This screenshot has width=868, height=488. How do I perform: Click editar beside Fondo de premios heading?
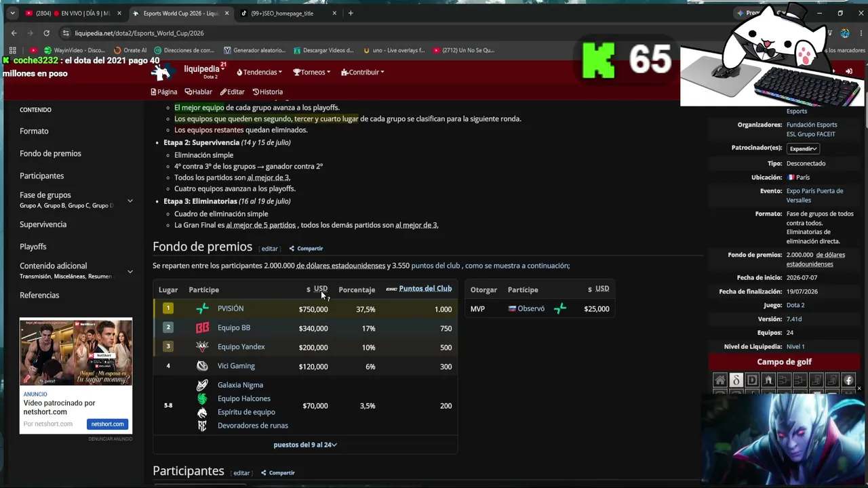tap(270, 249)
